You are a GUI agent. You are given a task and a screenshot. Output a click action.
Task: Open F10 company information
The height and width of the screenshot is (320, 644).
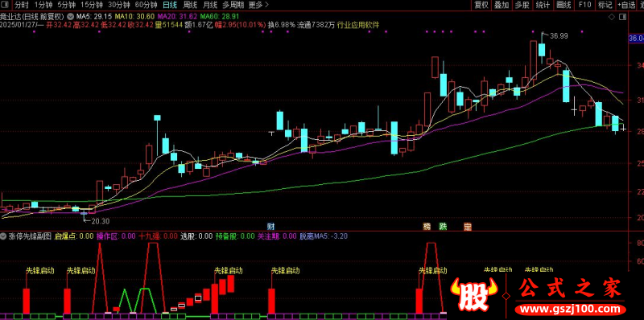(584, 5)
